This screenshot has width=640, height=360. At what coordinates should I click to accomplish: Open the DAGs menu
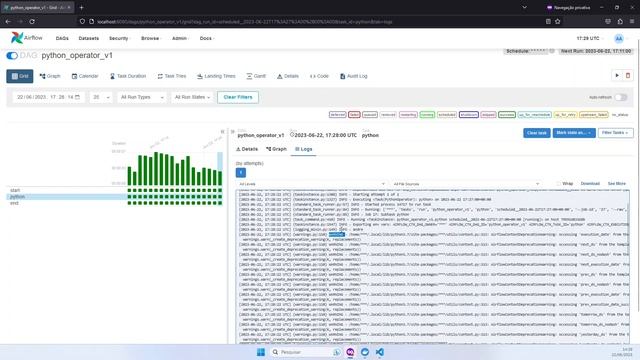click(62, 38)
